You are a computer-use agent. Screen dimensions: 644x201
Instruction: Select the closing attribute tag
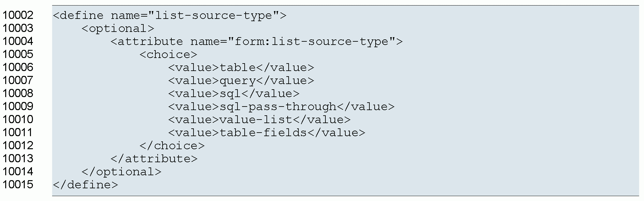tap(154, 159)
